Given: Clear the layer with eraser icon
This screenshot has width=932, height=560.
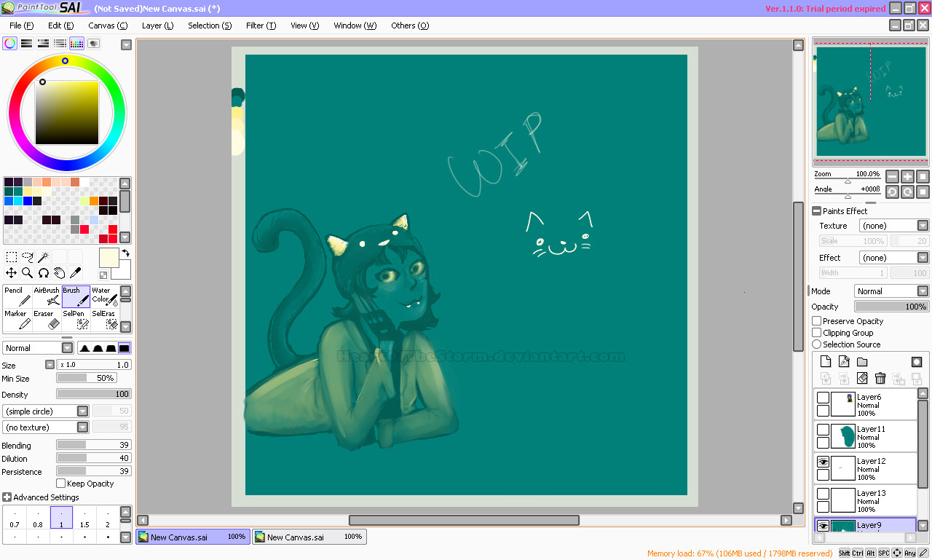Looking at the screenshot, I should [x=862, y=379].
